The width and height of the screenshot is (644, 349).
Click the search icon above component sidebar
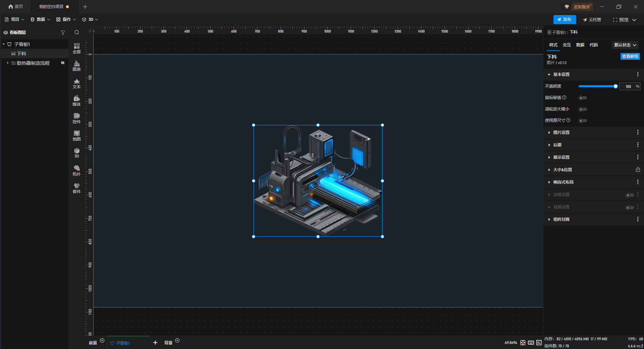pyautogui.click(x=77, y=33)
